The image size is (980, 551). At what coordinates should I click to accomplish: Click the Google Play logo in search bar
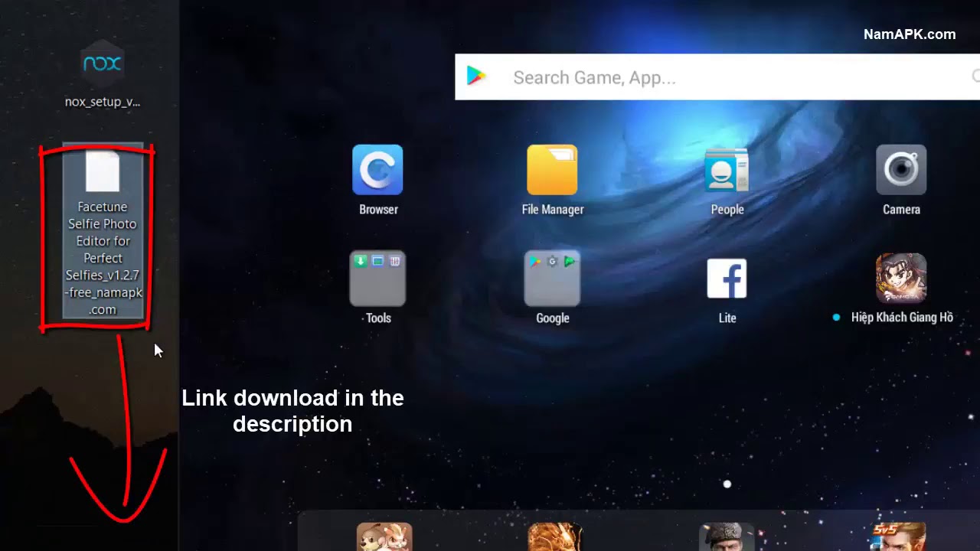[x=477, y=77]
